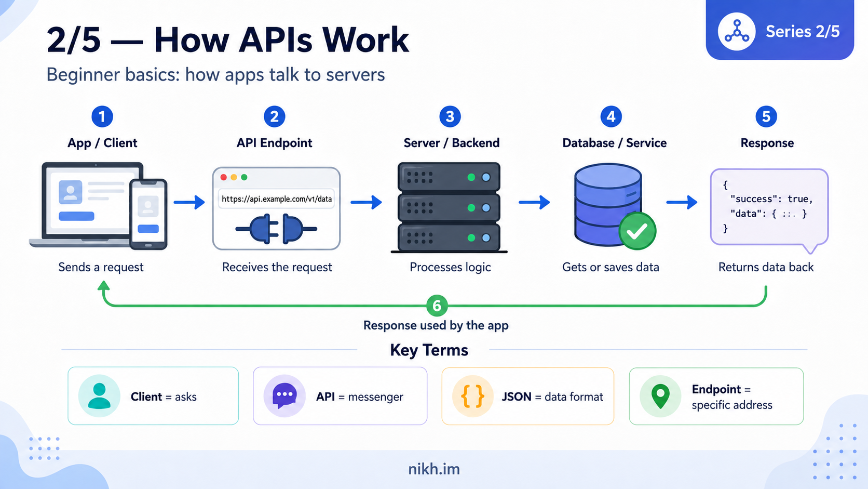Click the step 1 number circle

[x=102, y=116]
